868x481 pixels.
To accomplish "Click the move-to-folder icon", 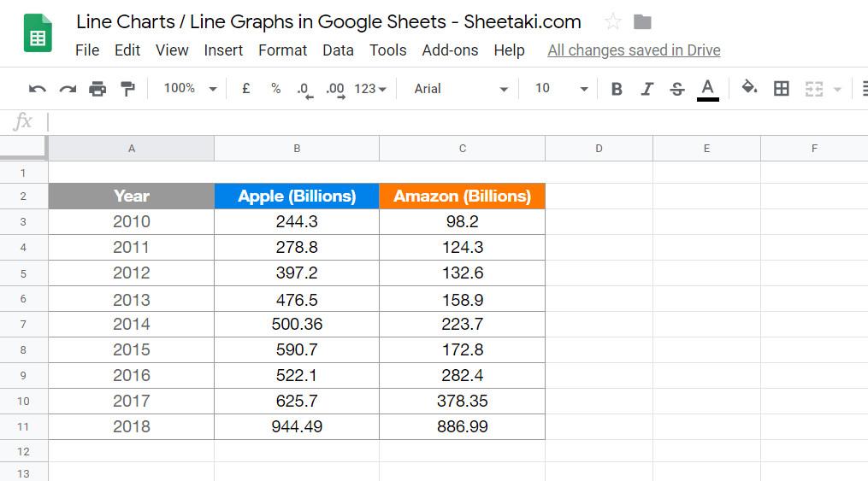I will pos(642,22).
